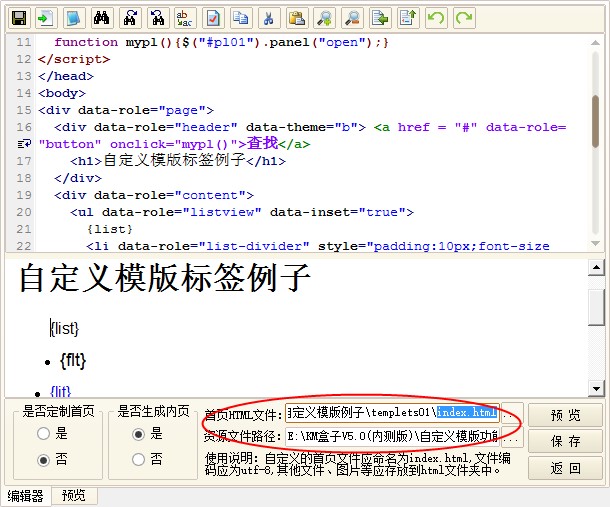Select 是 under 是否生成内页
This screenshot has height=507, width=610.
pyautogui.click(x=138, y=433)
